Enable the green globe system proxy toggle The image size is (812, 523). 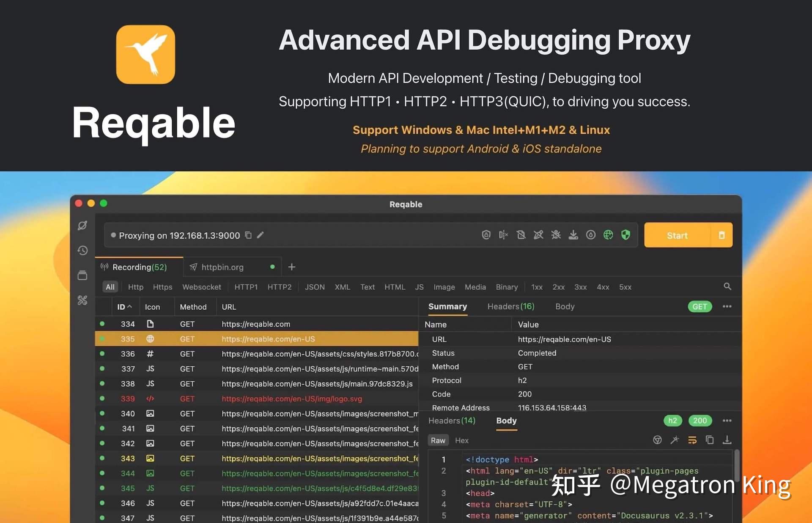(x=608, y=235)
